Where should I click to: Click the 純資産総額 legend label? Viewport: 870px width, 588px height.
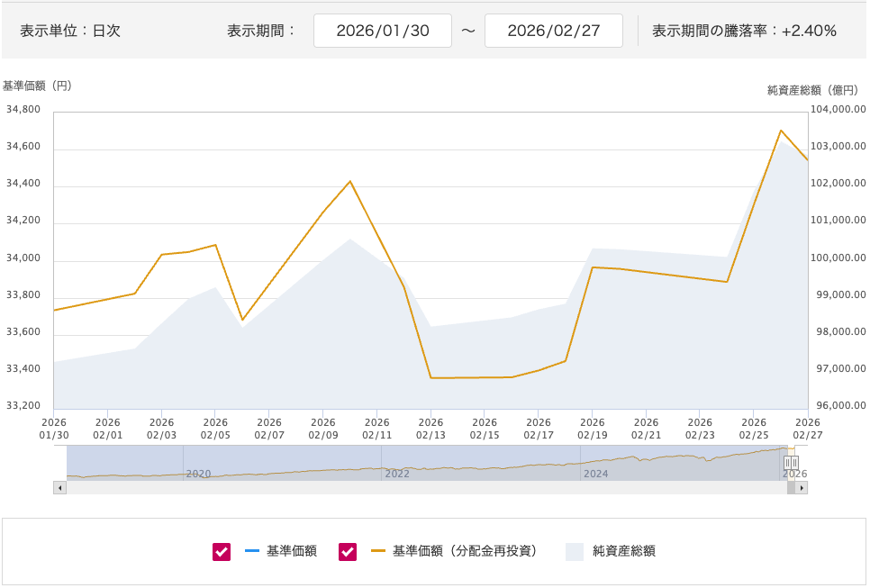(x=623, y=551)
